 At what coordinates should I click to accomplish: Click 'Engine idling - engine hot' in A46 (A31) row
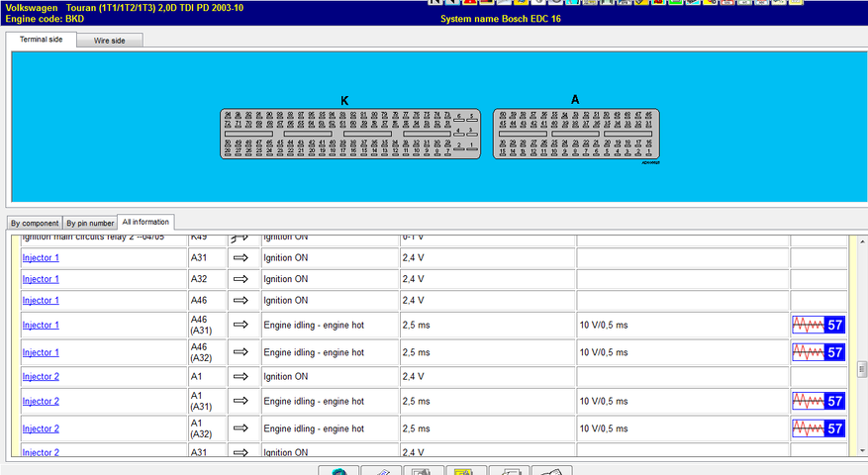click(x=314, y=325)
